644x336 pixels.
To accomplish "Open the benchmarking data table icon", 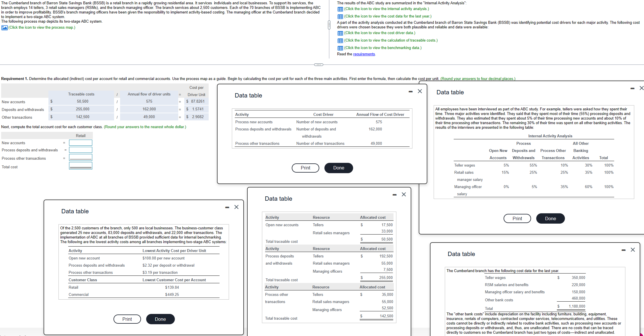I will click(x=340, y=48).
